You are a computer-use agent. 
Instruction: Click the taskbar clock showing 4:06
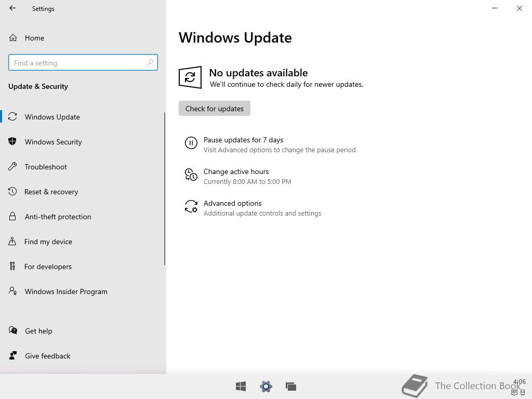pos(520,382)
